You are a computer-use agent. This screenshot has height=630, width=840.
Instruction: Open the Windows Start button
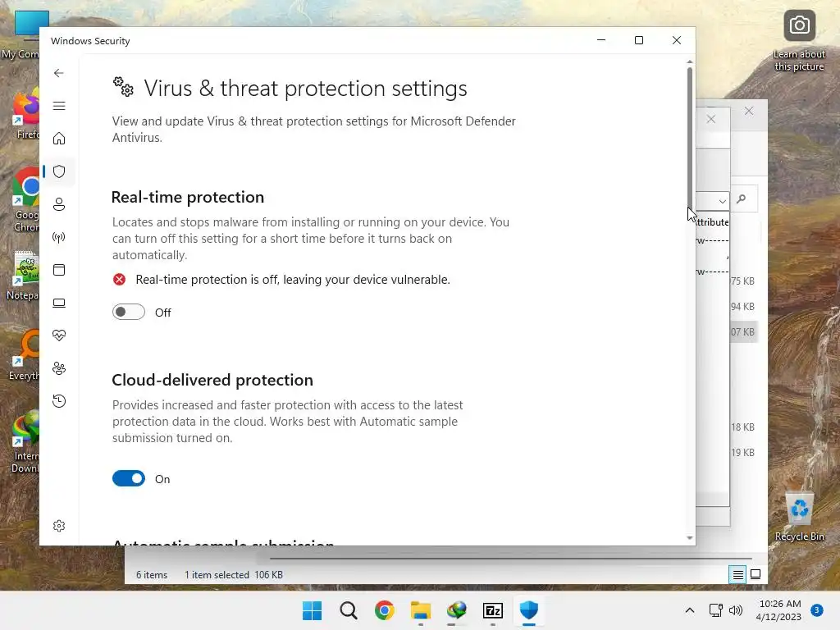point(313,610)
